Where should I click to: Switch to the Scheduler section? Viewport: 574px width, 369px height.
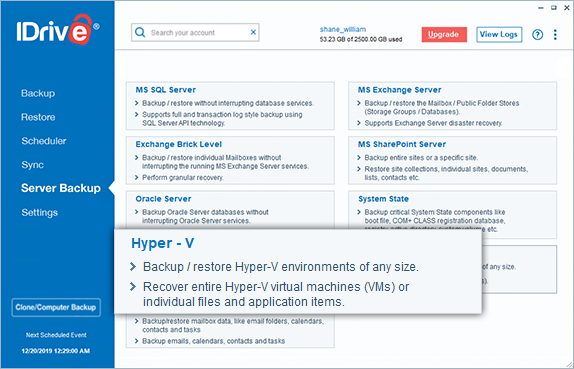44,141
